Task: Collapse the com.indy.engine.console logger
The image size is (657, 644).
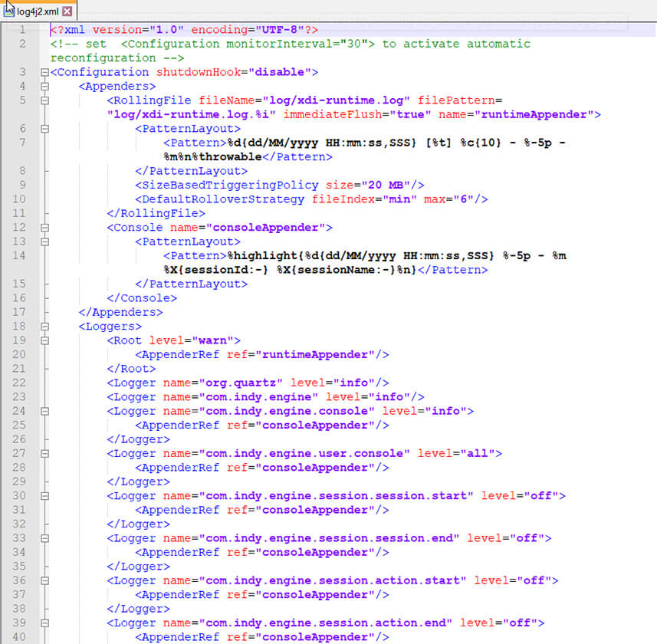Action: click(44, 410)
